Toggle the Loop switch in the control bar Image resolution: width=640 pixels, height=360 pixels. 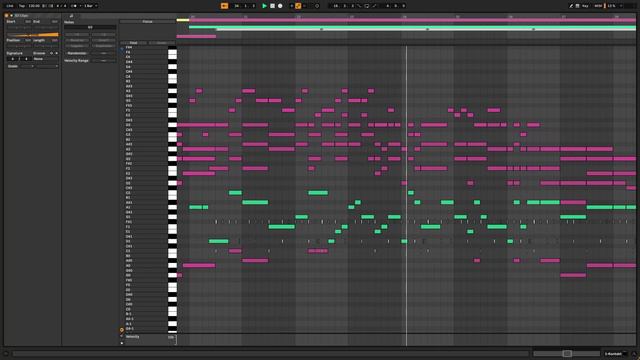tap(367, 6)
